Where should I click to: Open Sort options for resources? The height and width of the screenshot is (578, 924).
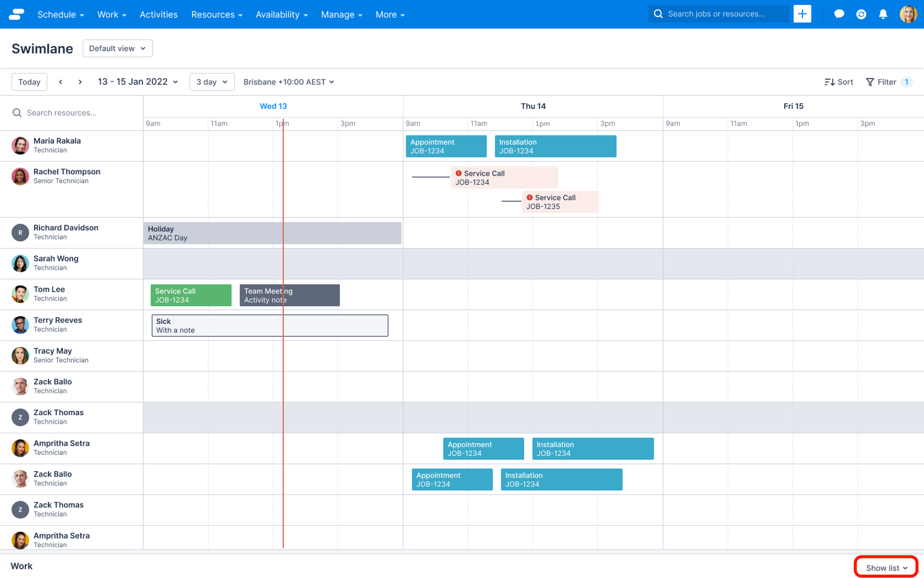839,81
